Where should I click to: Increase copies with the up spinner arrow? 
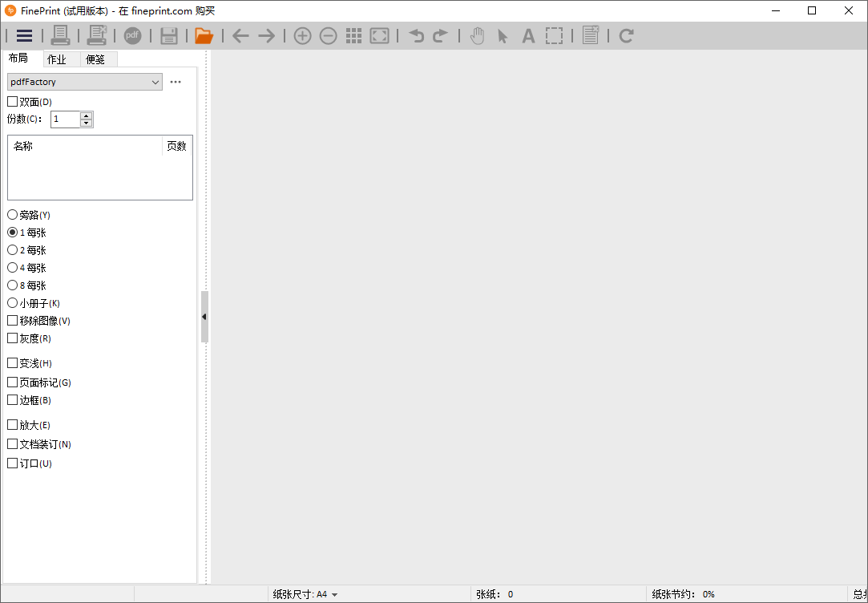87,115
